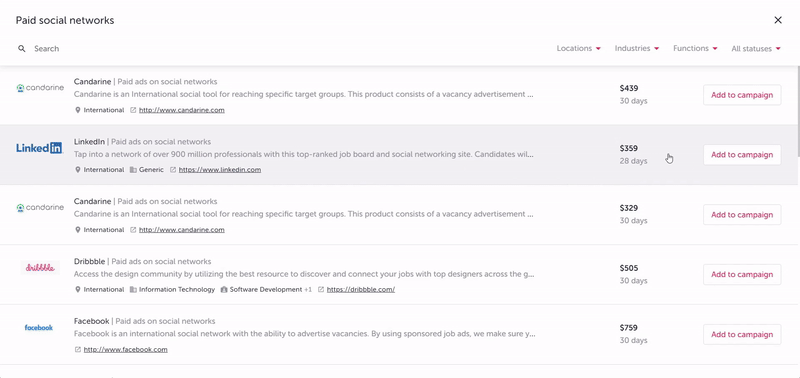Click location pin icon in LinkedIn row

click(78, 170)
